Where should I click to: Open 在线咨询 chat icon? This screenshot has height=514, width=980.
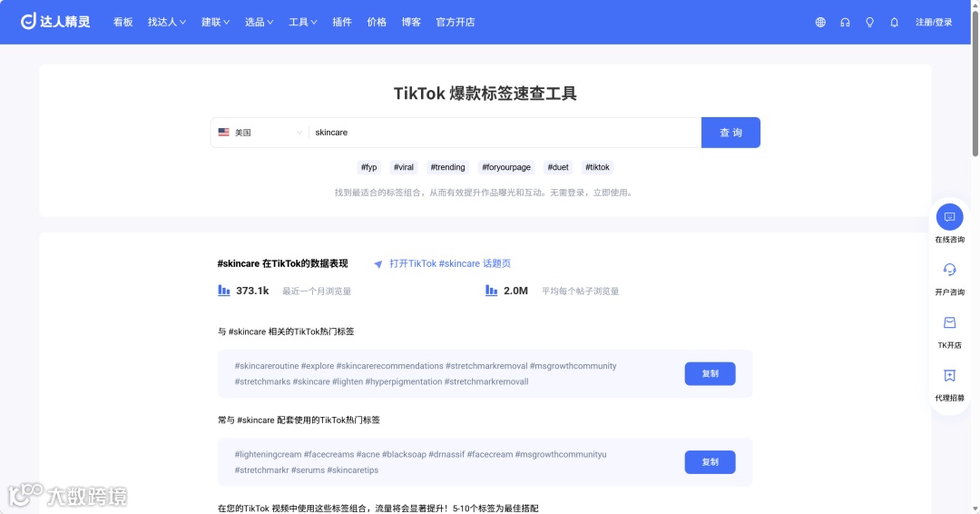click(x=949, y=217)
